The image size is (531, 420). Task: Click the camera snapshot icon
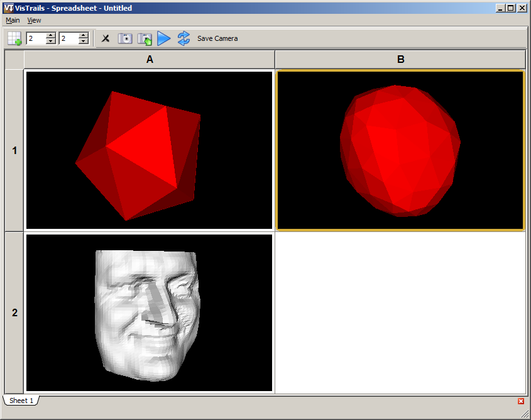pyautogui.click(x=125, y=38)
